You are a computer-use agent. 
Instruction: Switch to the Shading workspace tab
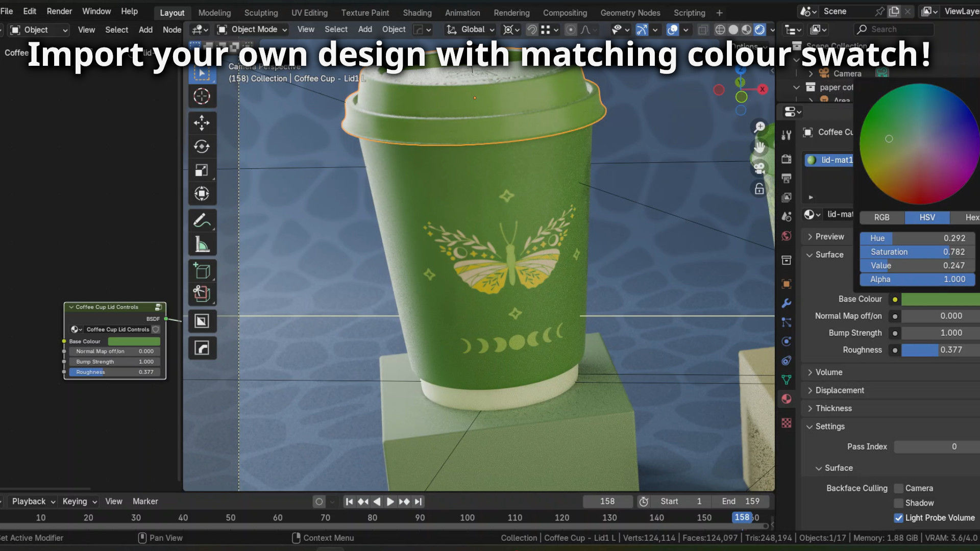[417, 13]
